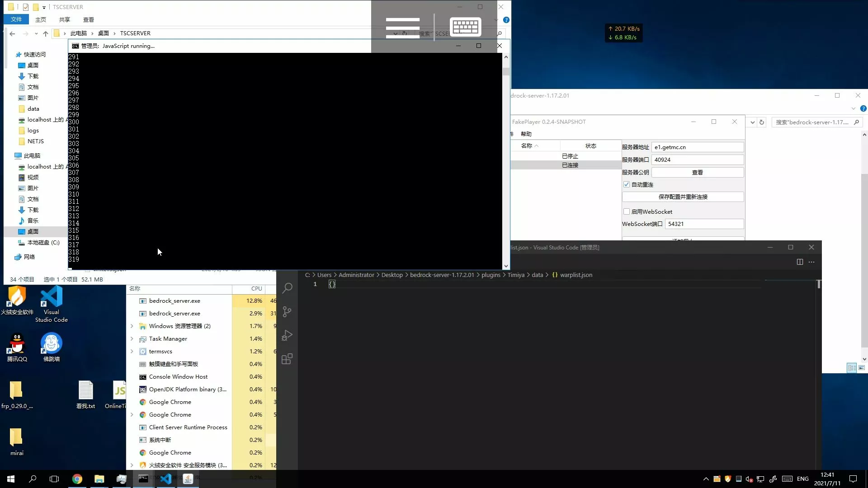Open the 帮助 menu in FakePlayer
This screenshot has height=488, width=868.
(526, 134)
